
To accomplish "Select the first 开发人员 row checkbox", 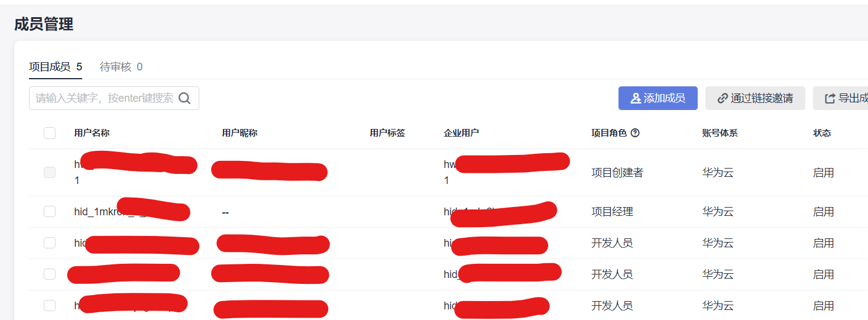I will 50,243.
